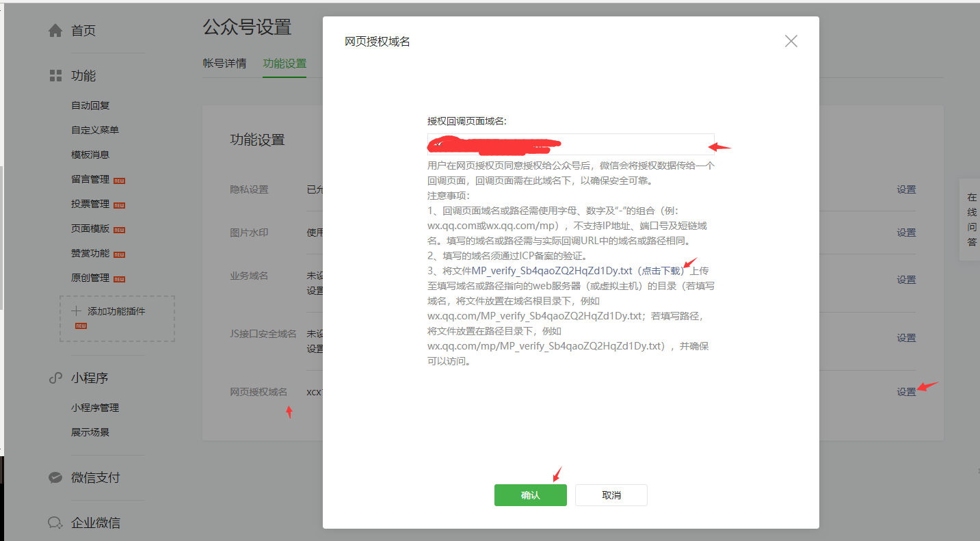Open 自动回复 in the sidebar
Image resolution: width=980 pixels, height=541 pixels.
pos(90,105)
